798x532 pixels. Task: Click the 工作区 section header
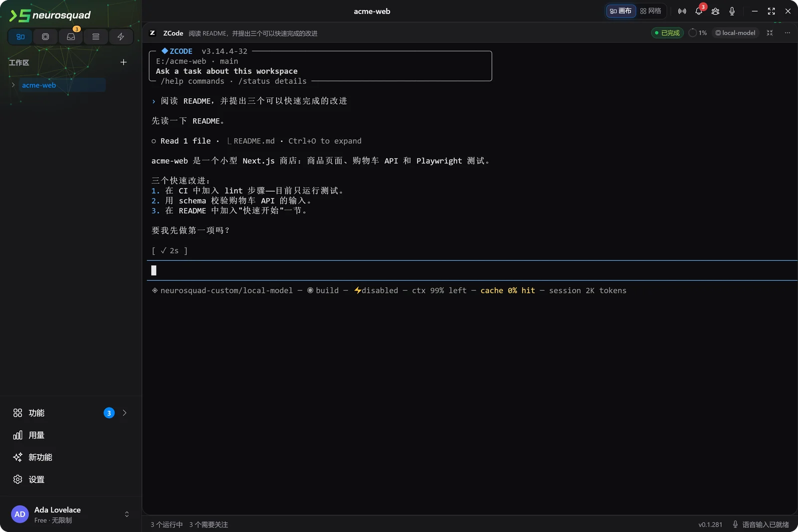point(19,62)
